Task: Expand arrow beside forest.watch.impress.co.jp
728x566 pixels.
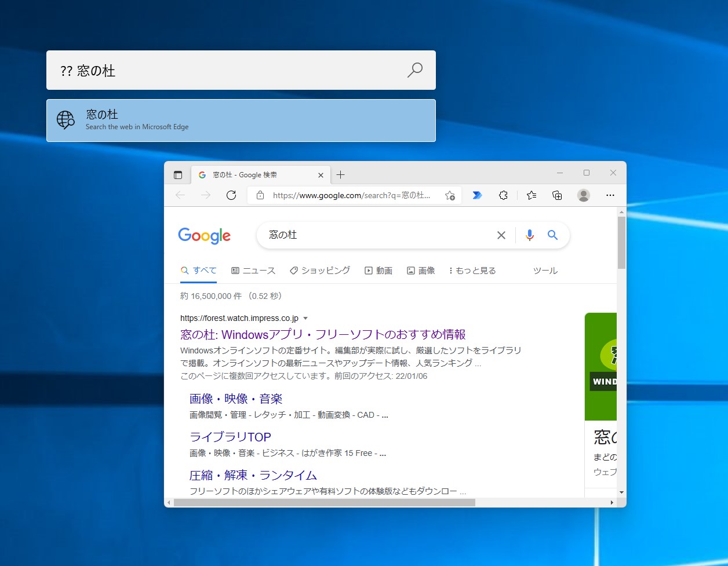Action: coord(305,318)
